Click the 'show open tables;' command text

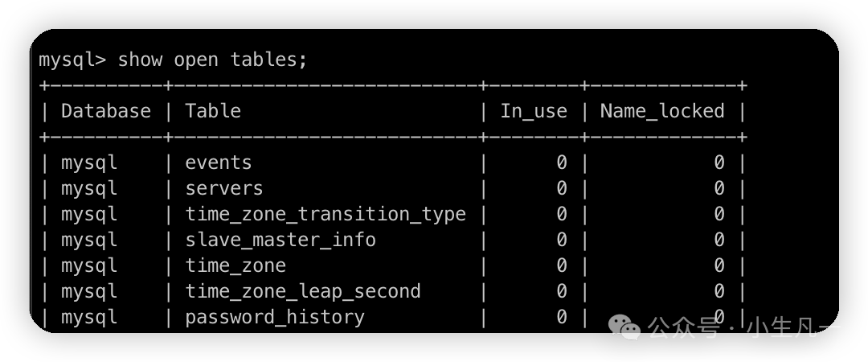pyautogui.click(x=212, y=60)
